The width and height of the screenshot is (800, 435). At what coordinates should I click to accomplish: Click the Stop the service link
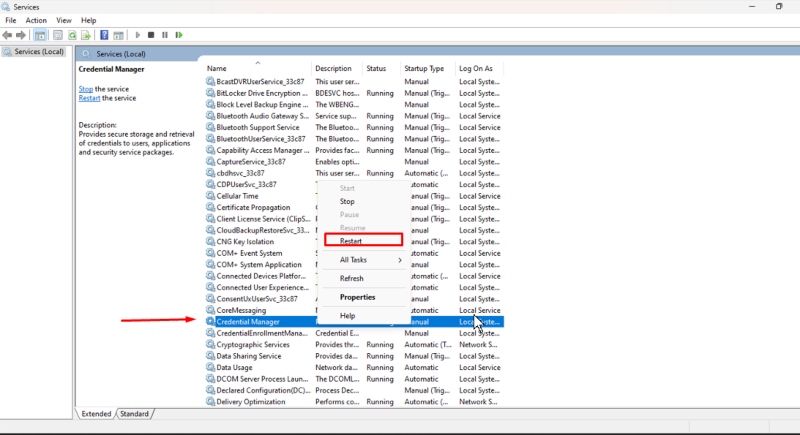86,89
